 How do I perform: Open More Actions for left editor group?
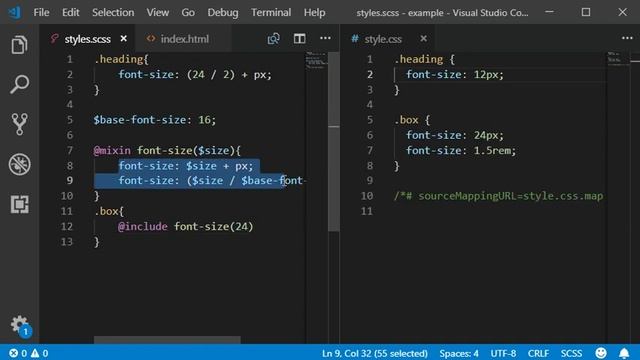point(325,38)
